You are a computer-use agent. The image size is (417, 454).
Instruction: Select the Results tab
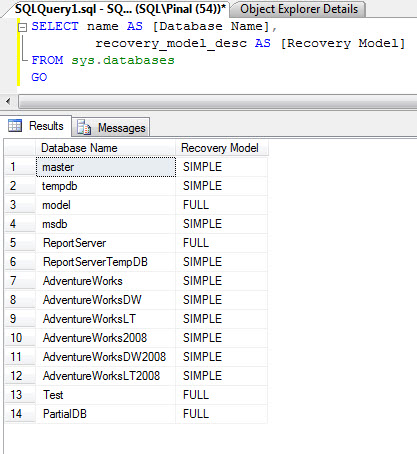click(x=36, y=126)
